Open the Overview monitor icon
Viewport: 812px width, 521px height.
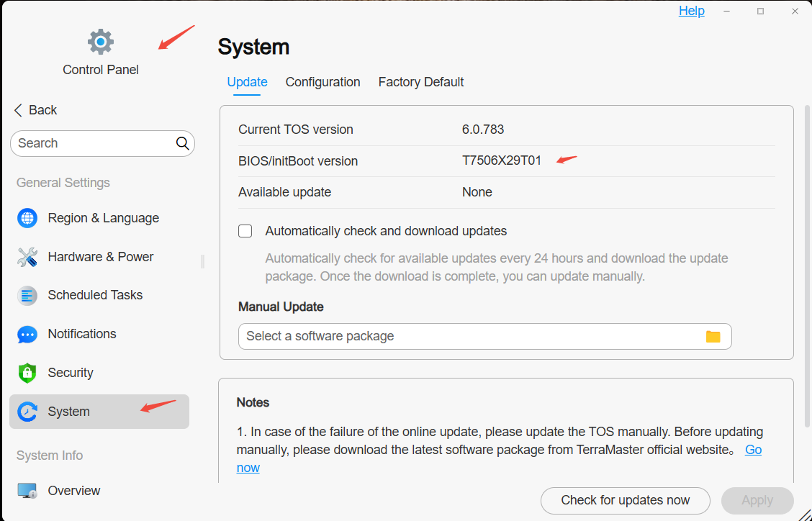coord(27,491)
